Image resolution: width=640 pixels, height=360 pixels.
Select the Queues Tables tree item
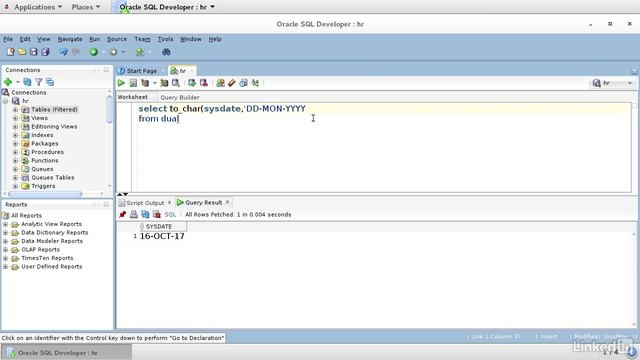pos(53,178)
